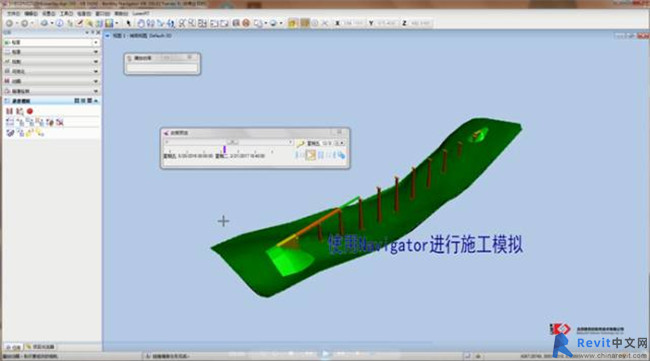
Task: Open the second (编辑) Edit menu
Action: (x=31, y=14)
